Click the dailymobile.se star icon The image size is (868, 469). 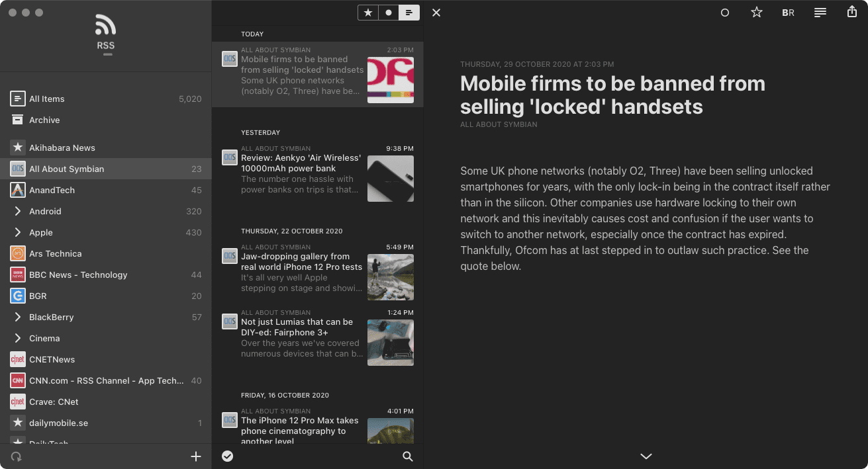coord(18,423)
